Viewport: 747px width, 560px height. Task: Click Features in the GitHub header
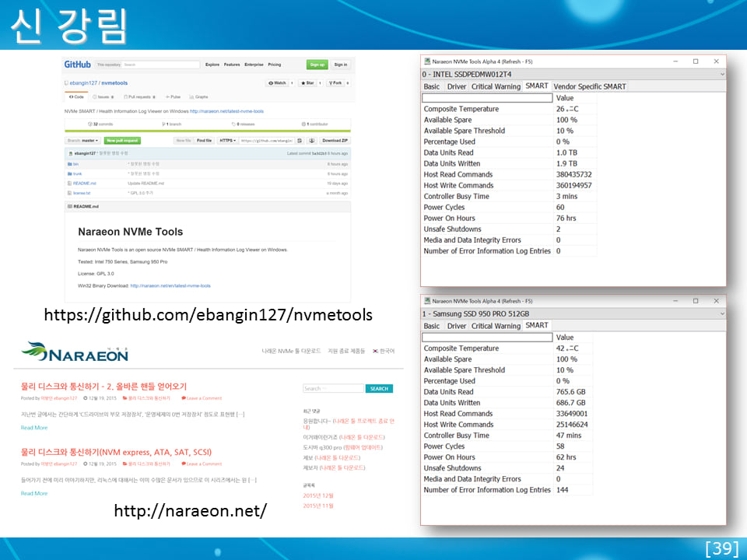232,65
